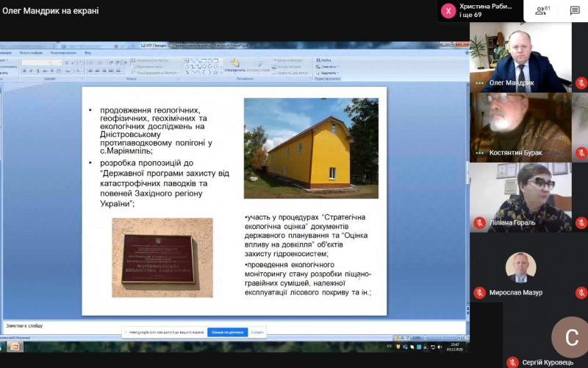Screen dimensions: 588x368
Task: Open the font name combo box
Action: [36, 63]
